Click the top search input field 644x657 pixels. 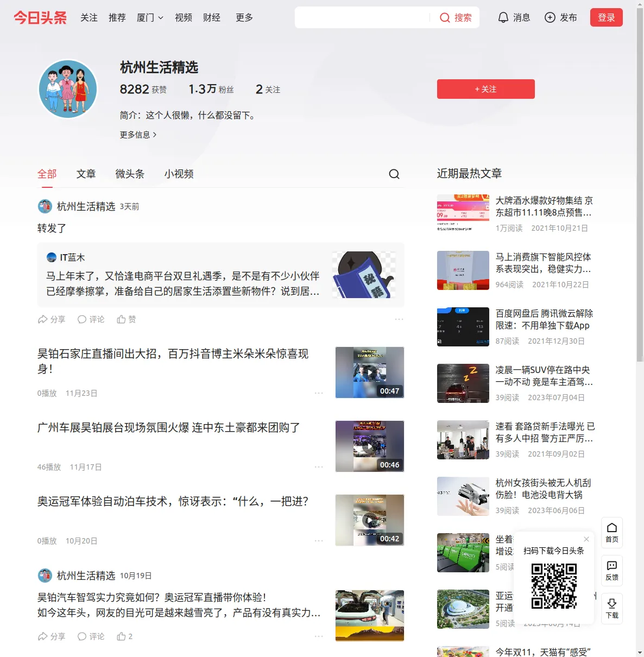coord(362,17)
